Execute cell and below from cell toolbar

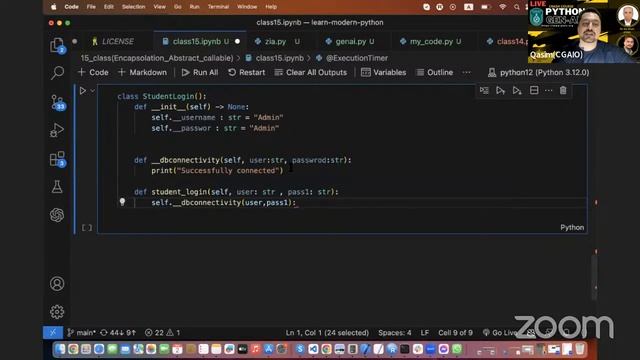[x=517, y=91]
